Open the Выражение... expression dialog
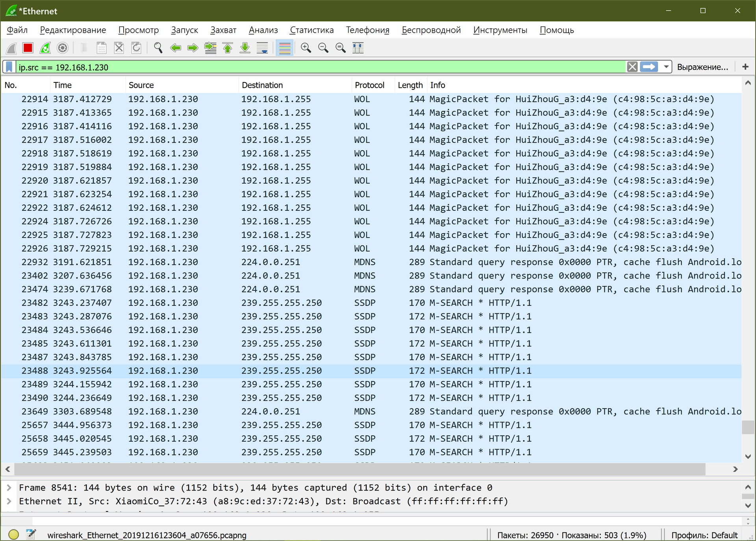756x541 pixels. (702, 67)
